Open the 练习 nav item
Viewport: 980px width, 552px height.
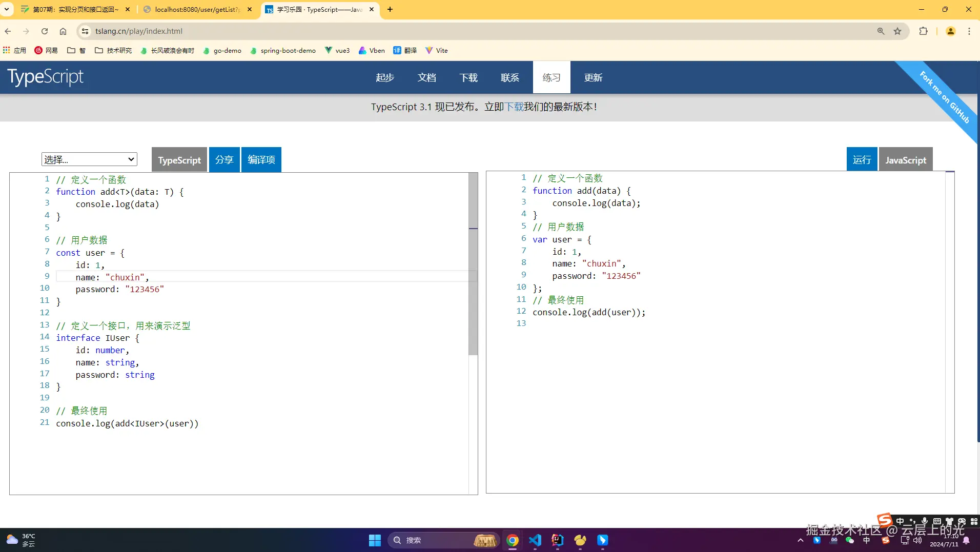click(x=552, y=77)
